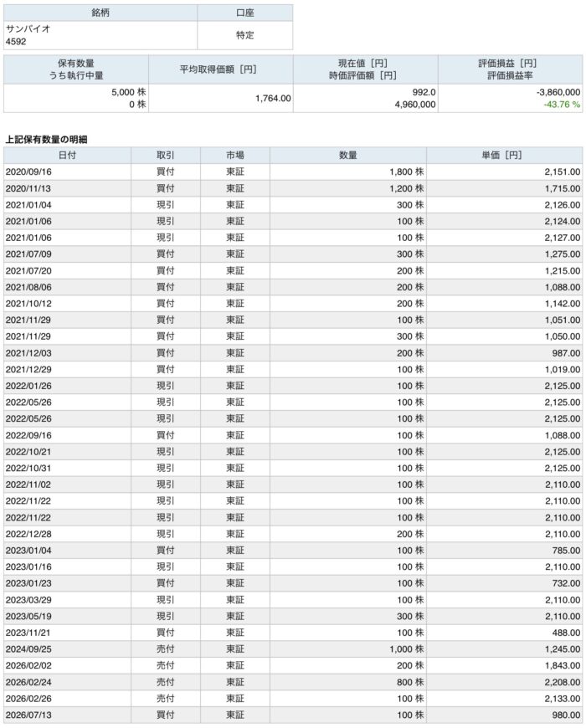Click date 2022/11/02
The width and height of the screenshot is (586, 728).
coord(28,484)
